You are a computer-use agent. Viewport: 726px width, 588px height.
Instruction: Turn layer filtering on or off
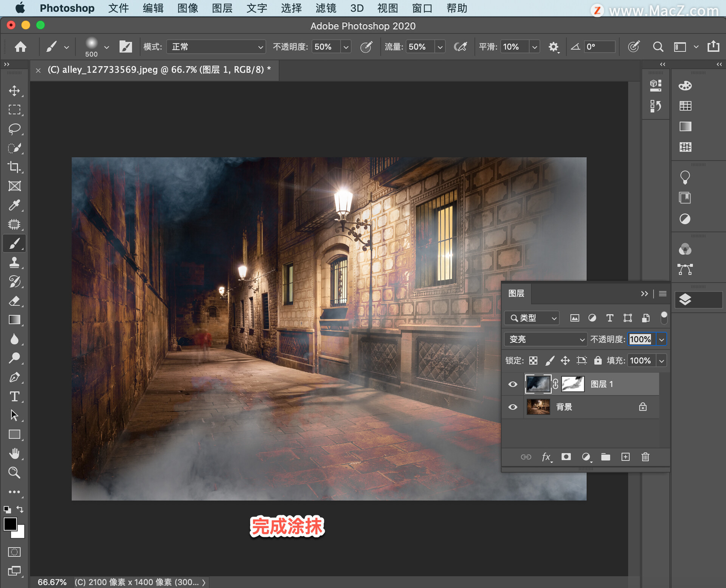point(664,318)
